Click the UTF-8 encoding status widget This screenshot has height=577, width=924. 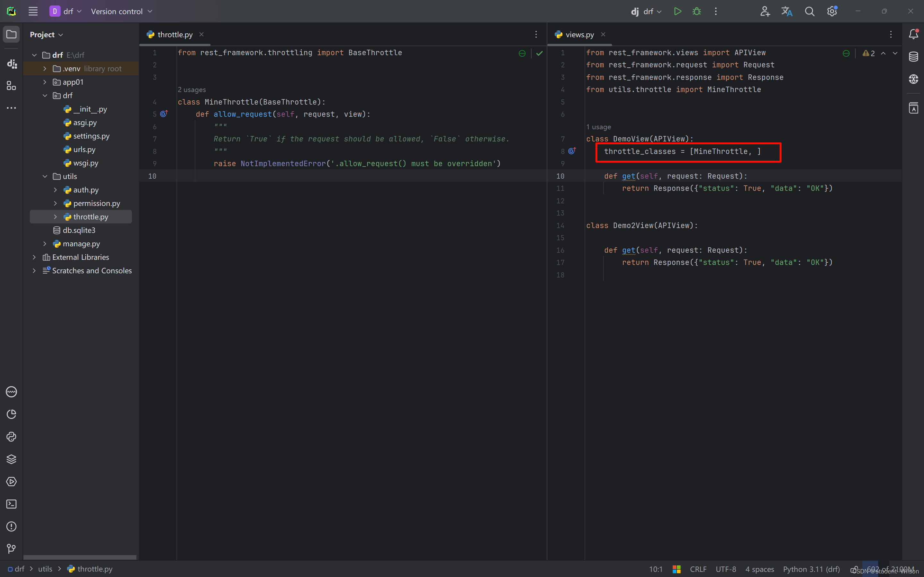pyautogui.click(x=725, y=569)
